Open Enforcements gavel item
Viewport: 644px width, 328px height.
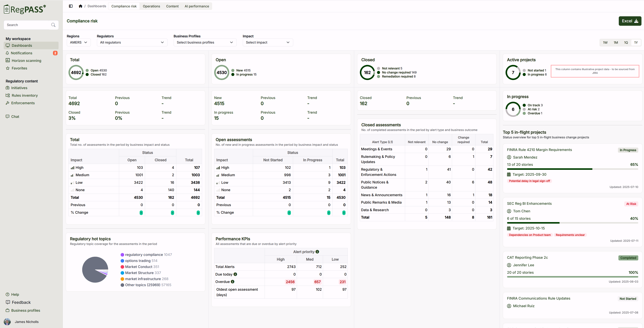23,103
